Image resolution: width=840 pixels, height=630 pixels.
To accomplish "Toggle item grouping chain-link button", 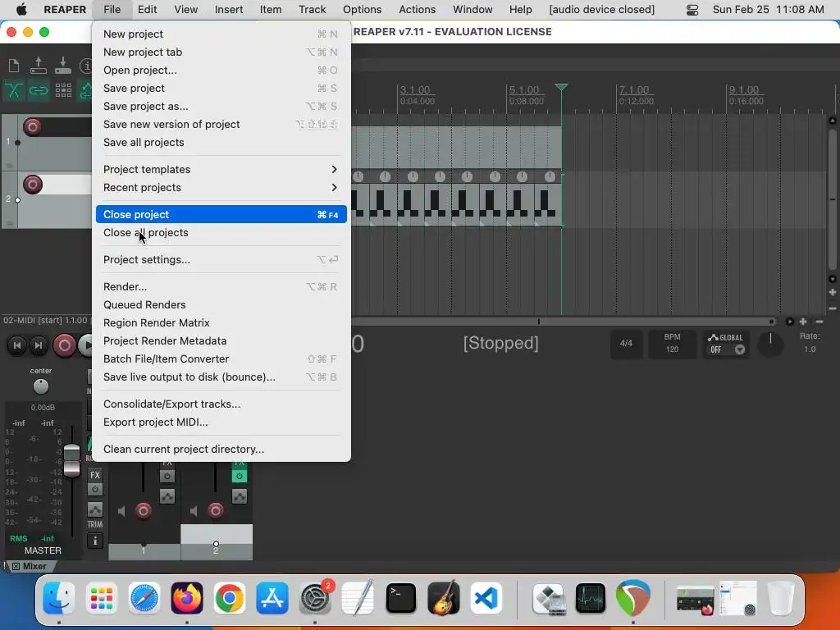I will pyautogui.click(x=38, y=90).
